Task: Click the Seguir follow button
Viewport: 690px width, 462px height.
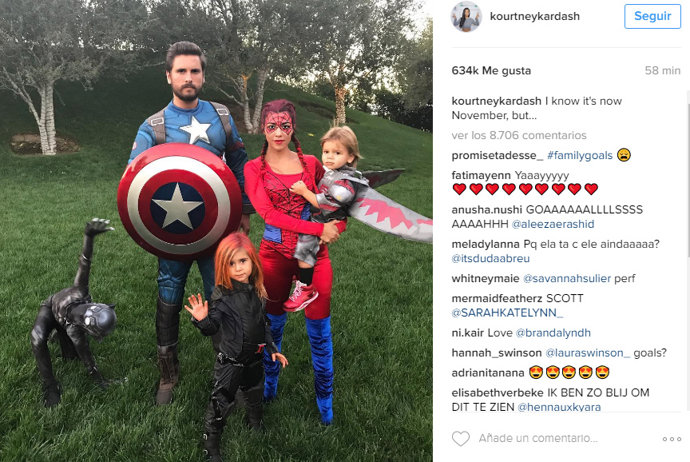Action: click(x=652, y=16)
